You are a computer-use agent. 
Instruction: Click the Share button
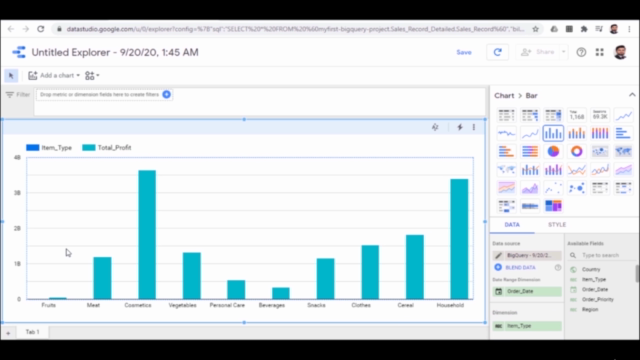pyautogui.click(x=539, y=52)
